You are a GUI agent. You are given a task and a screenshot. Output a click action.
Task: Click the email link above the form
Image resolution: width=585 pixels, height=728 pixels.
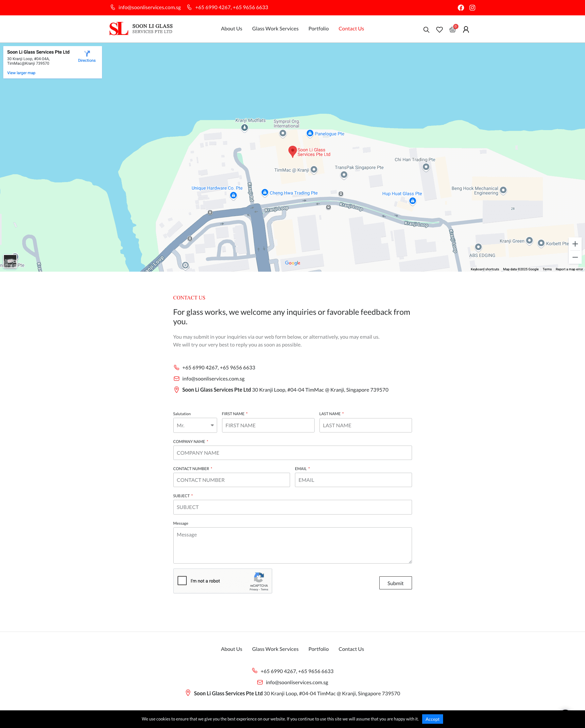coord(213,379)
